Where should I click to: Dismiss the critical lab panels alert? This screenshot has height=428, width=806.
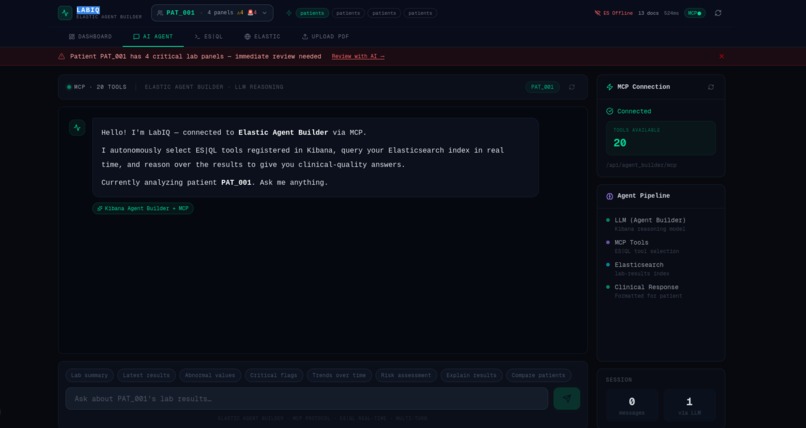pyautogui.click(x=722, y=57)
